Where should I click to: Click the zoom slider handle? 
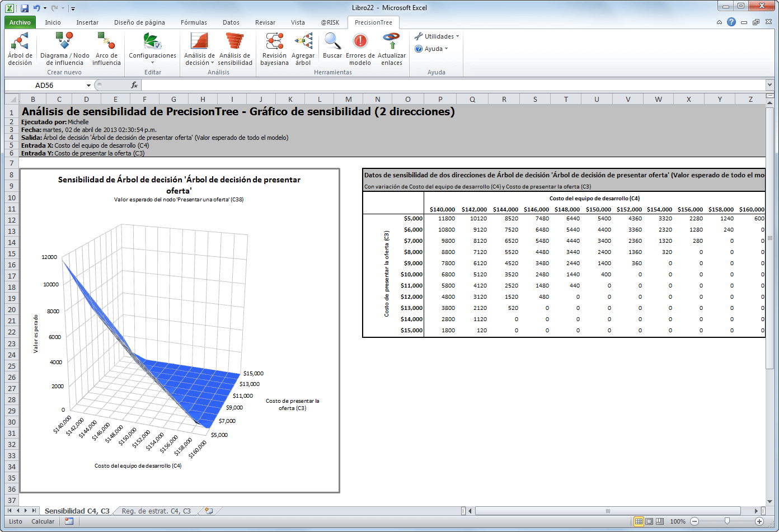point(727,521)
